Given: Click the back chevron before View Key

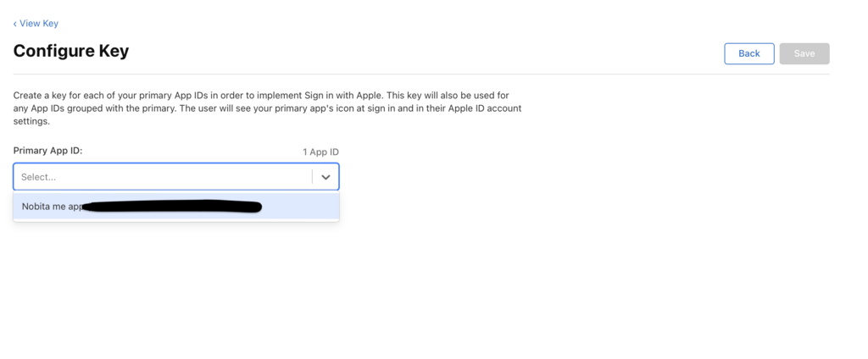Looking at the screenshot, I should pos(15,24).
